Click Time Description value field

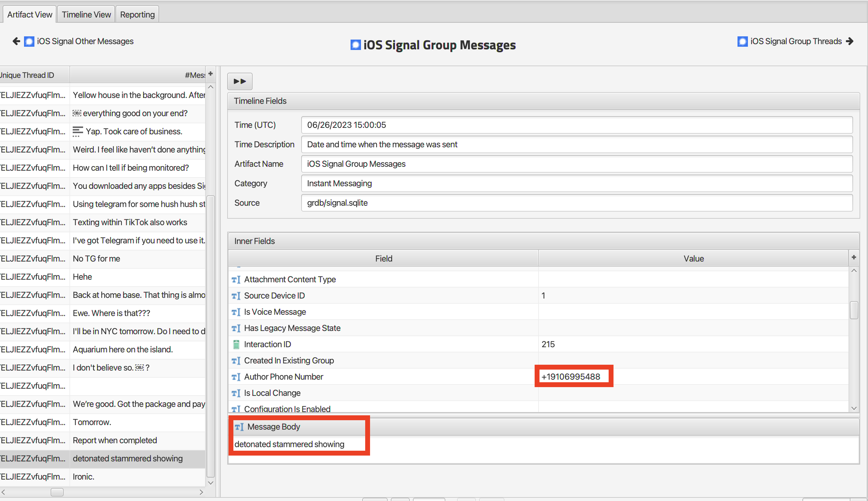pyautogui.click(x=577, y=144)
